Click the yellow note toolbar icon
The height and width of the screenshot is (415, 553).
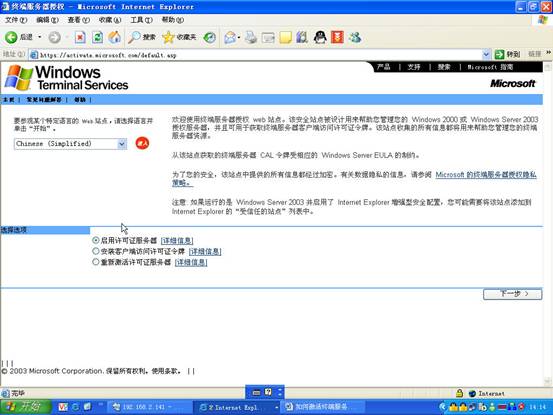285,37
